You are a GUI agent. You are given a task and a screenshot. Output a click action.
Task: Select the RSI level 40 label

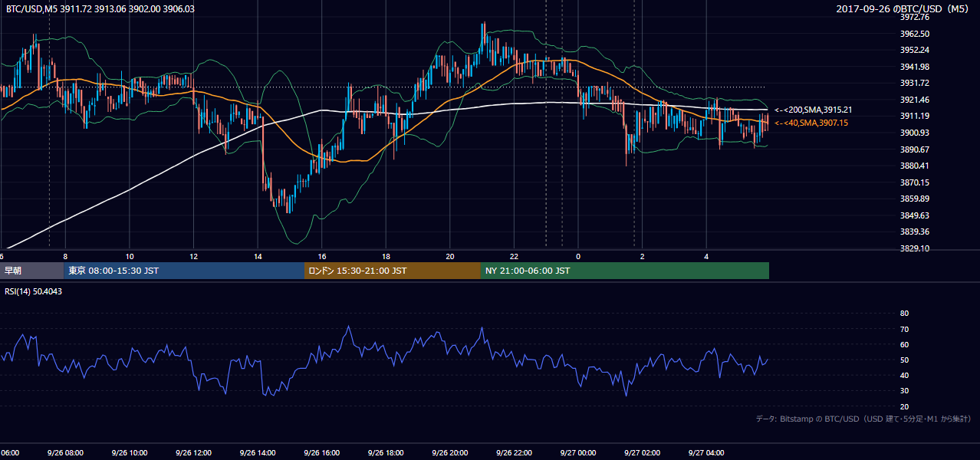point(904,376)
